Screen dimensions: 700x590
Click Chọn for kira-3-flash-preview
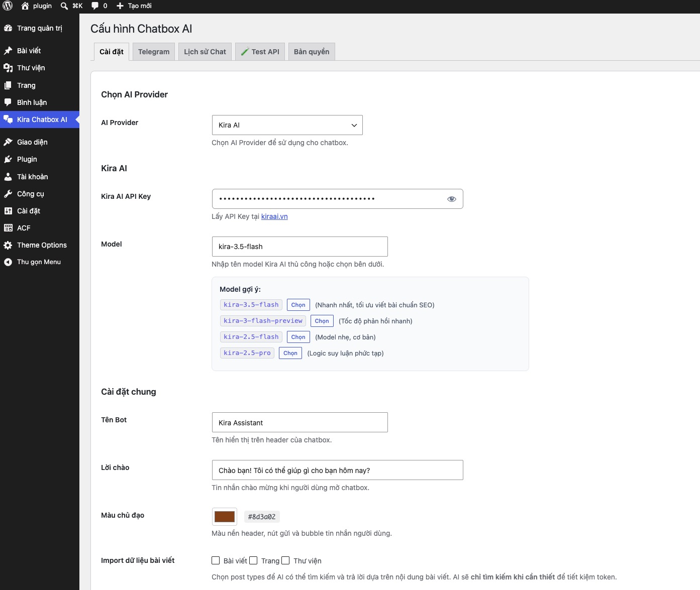point(322,321)
